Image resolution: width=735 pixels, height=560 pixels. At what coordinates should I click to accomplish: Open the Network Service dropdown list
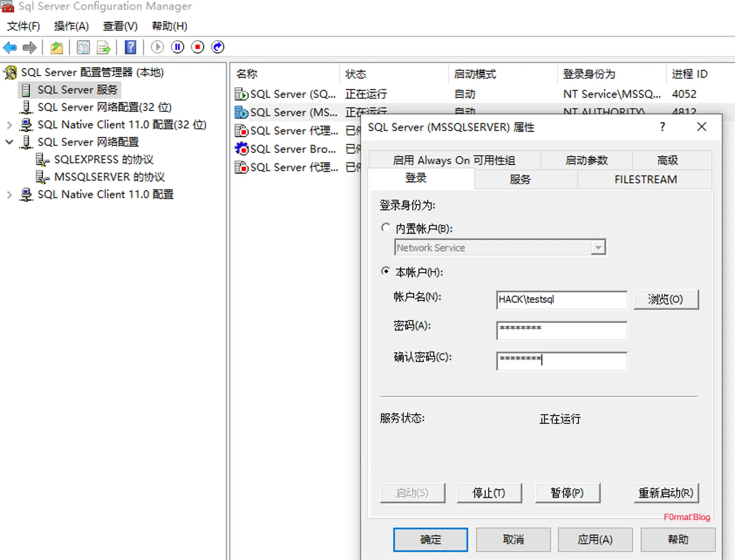(x=598, y=248)
